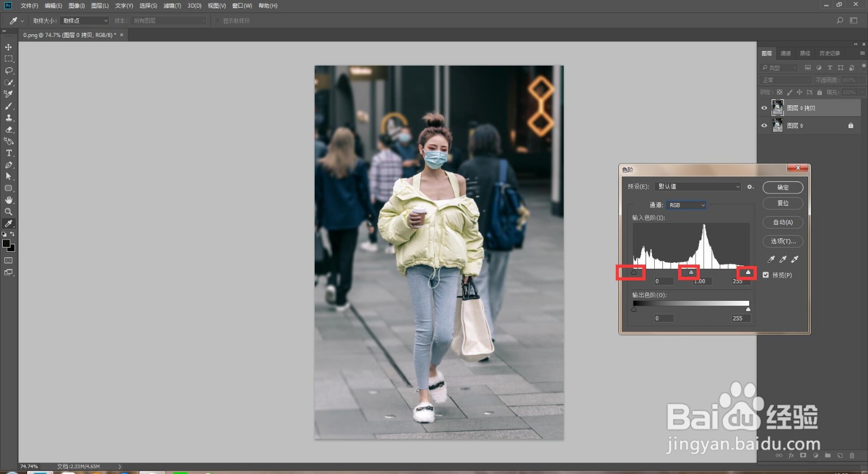The height and width of the screenshot is (474, 868).
Task: Select the Lasso tool
Action: [9, 71]
